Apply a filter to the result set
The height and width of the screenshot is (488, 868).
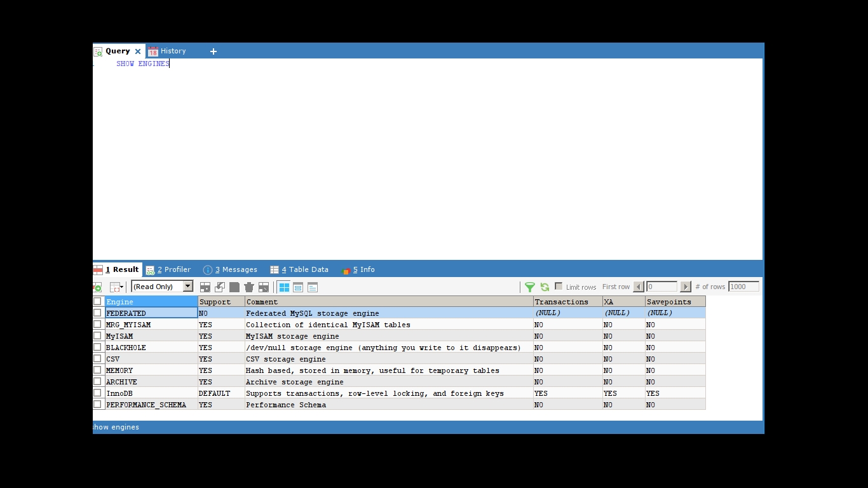[x=530, y=287]
